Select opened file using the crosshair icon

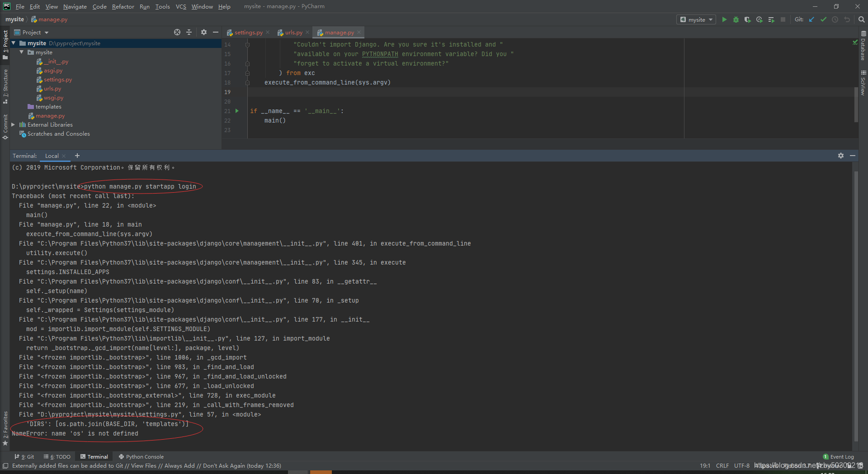pyautogui.click(x=177, y=32)
